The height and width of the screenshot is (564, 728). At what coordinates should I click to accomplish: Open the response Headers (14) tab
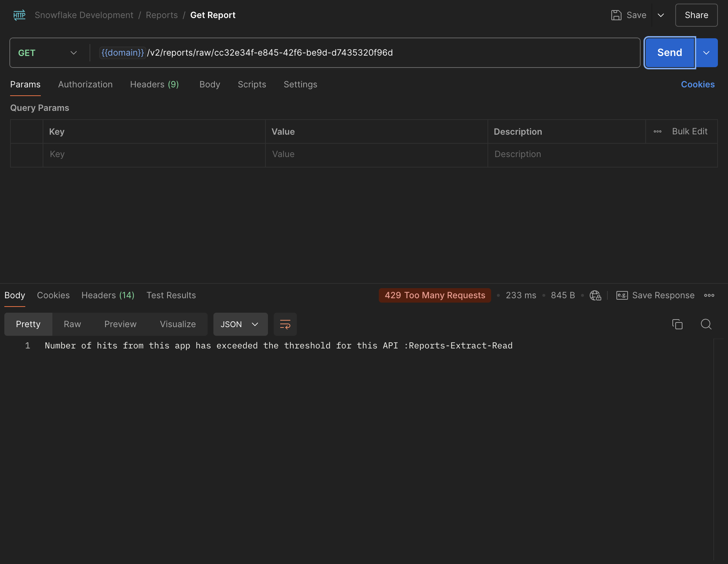(108, 295)
